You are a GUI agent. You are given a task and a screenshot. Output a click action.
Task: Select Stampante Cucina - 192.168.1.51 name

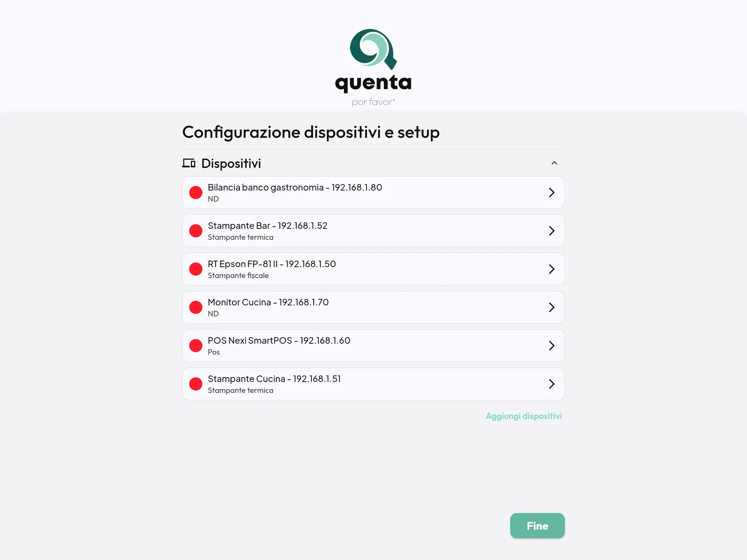coord(274,379)
